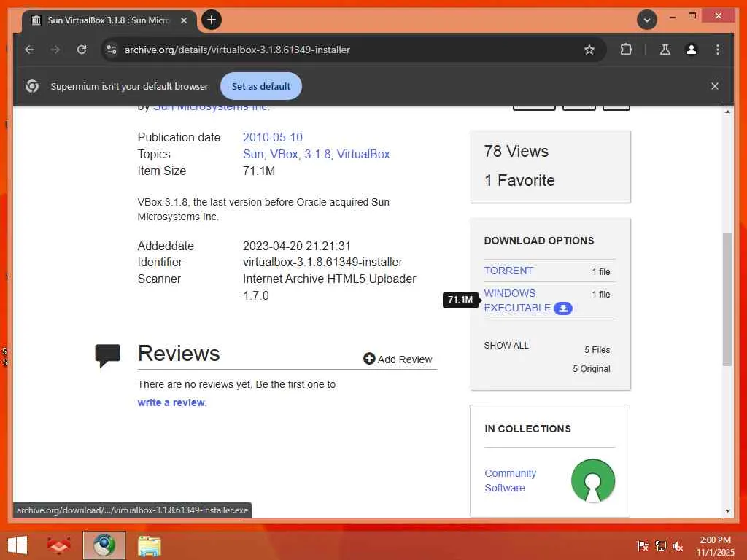
Task: View site information icon in address bar
Action: pos(112,50)
